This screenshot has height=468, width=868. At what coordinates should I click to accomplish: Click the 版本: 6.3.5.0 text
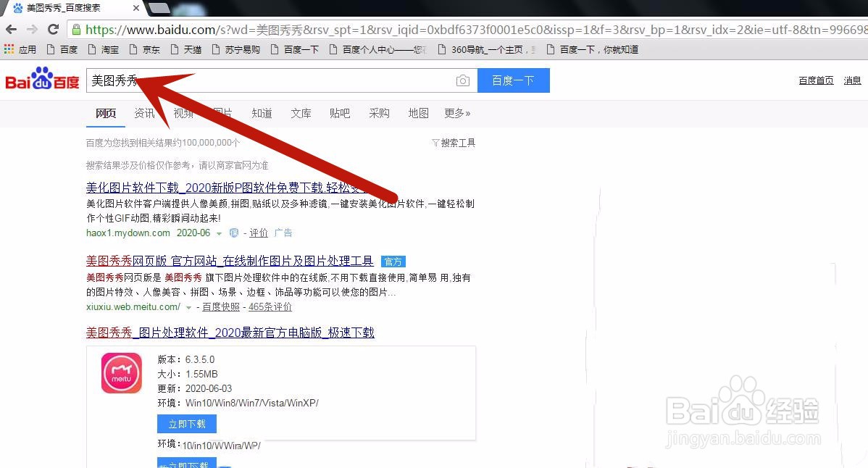point(186,359)
